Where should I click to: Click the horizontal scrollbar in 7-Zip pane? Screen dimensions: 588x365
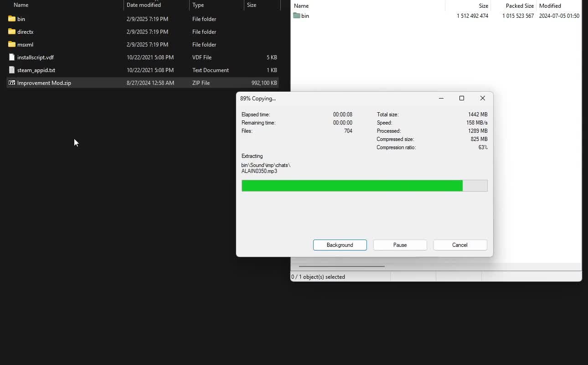341,266
